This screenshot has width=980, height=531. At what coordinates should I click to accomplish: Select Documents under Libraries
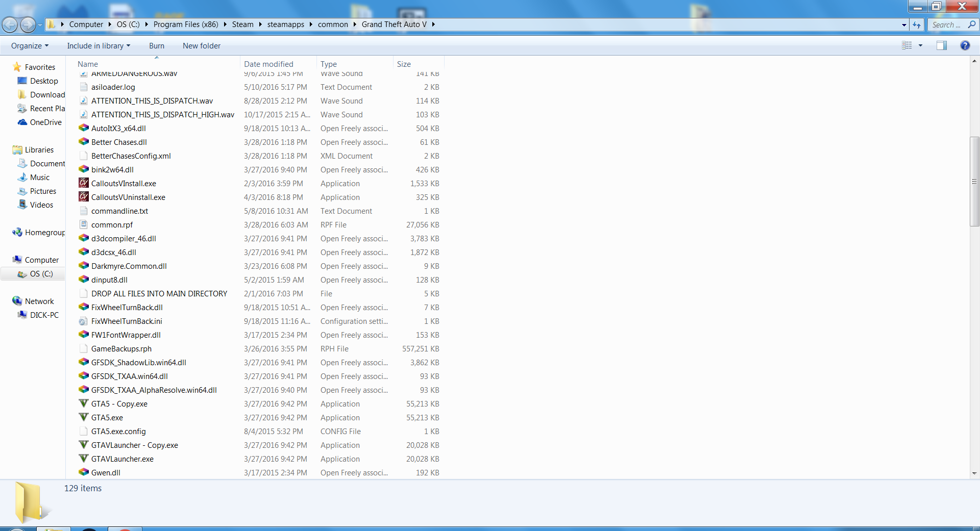tap(41, 163)
